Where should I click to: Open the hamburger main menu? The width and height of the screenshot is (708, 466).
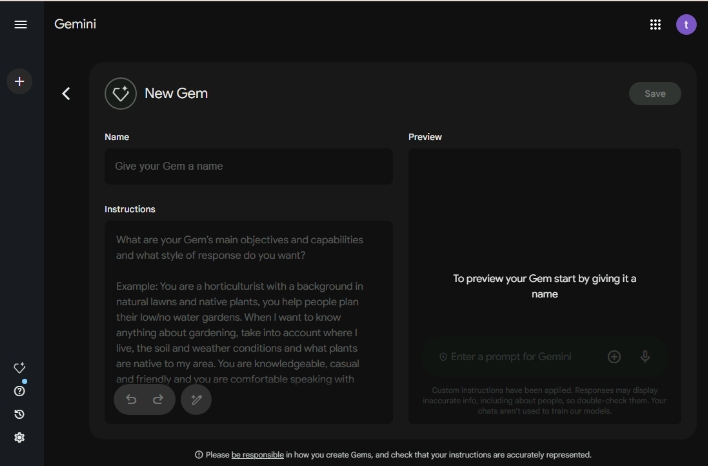pyautogui.click(x=20, y=24)
